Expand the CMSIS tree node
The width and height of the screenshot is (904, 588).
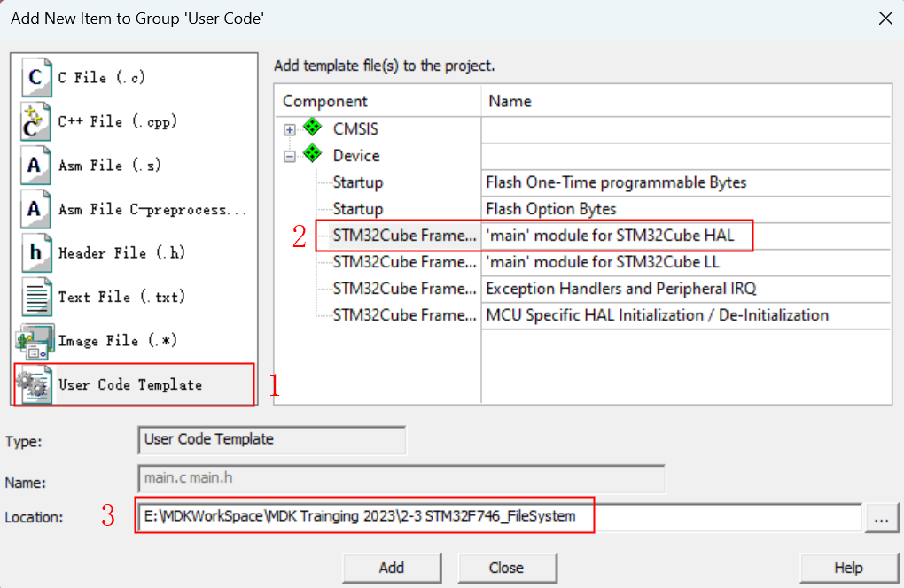(289, 129)
